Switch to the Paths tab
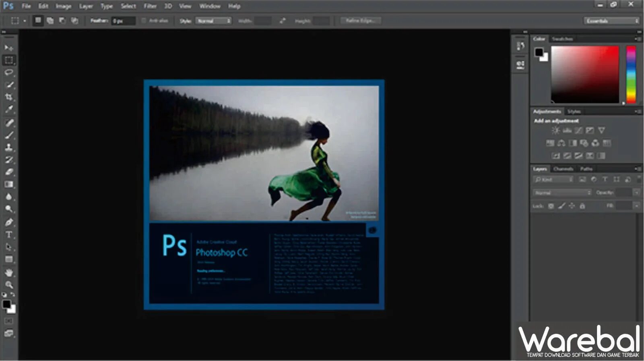 586,169
